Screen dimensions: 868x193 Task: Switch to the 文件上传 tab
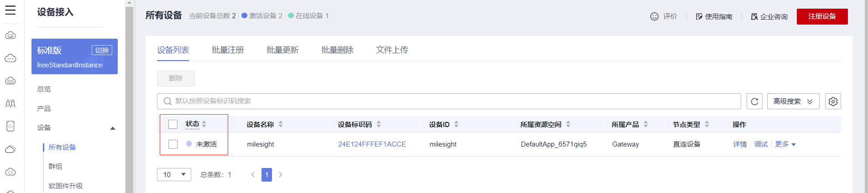pyautogui.click(x=392, y=50)
